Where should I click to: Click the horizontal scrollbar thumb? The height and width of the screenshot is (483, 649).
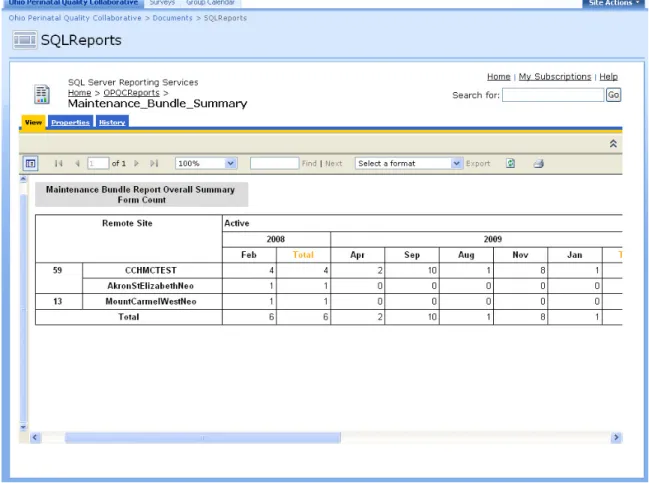(x=203, y=438)
